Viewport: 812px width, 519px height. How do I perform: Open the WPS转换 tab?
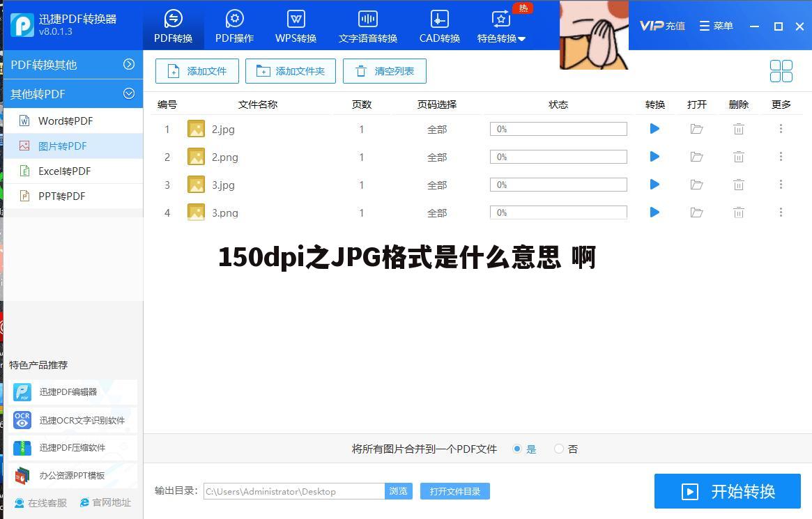tap(296, 26)
